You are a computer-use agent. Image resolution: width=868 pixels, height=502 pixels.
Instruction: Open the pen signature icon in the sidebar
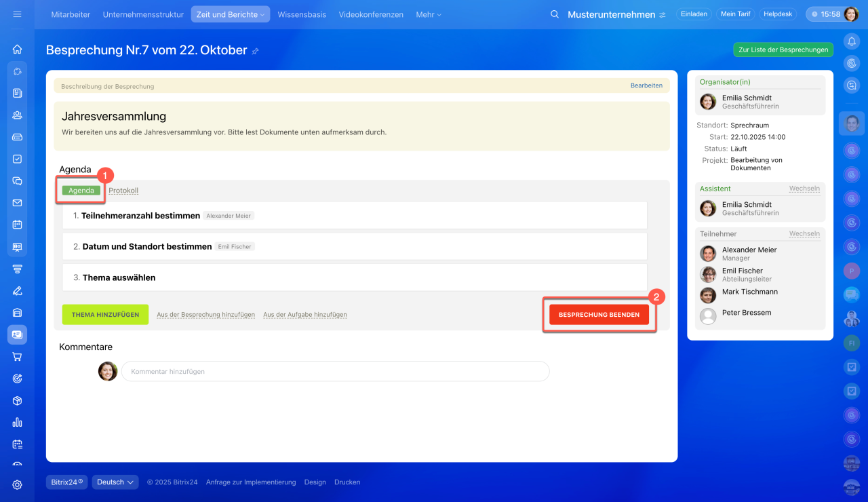point(17,291)
